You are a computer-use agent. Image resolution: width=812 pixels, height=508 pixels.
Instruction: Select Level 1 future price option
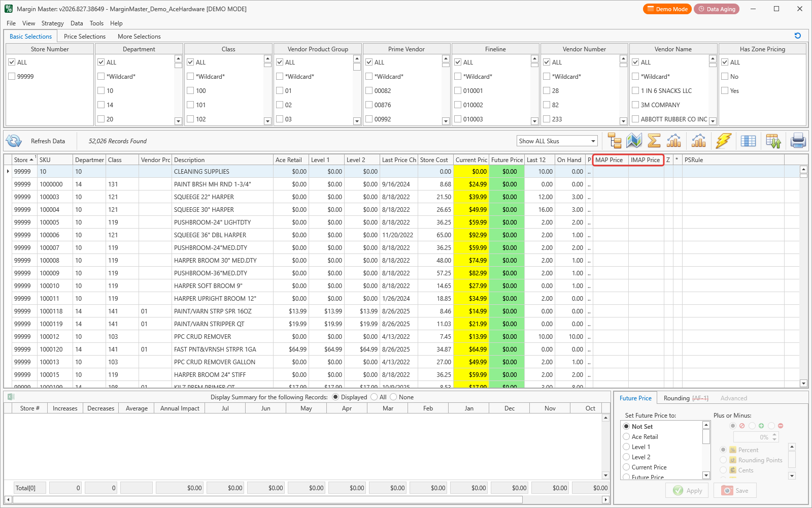pyautogui.click(x=626, y=447)
